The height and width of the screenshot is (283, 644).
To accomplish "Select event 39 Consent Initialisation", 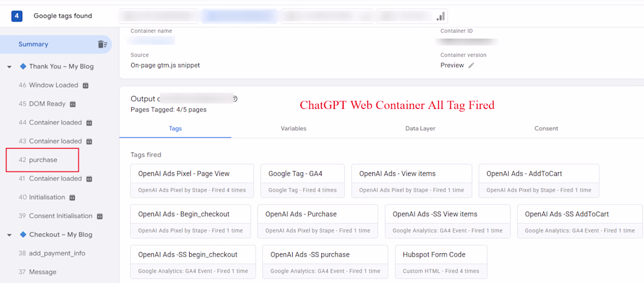I will 56,216.
